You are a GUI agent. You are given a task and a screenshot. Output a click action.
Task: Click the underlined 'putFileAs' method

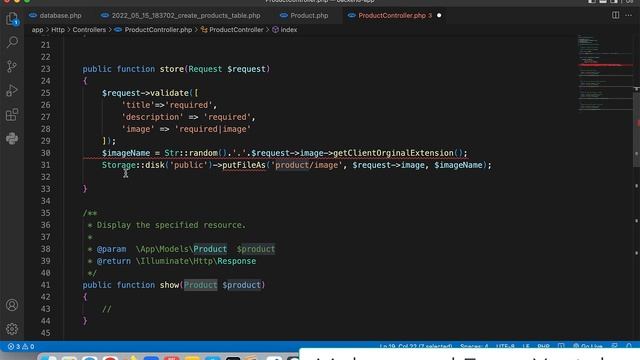(244, 165)
